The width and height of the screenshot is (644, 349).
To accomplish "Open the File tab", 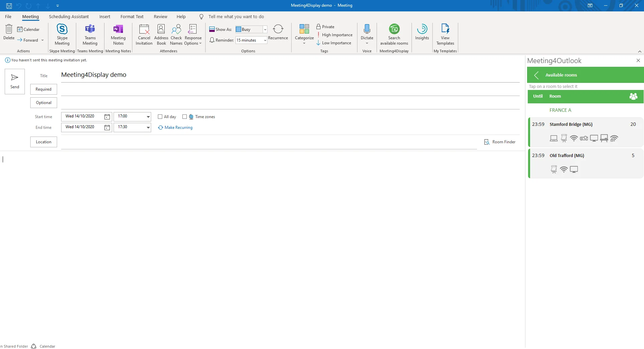I will (x=8, y=17).
